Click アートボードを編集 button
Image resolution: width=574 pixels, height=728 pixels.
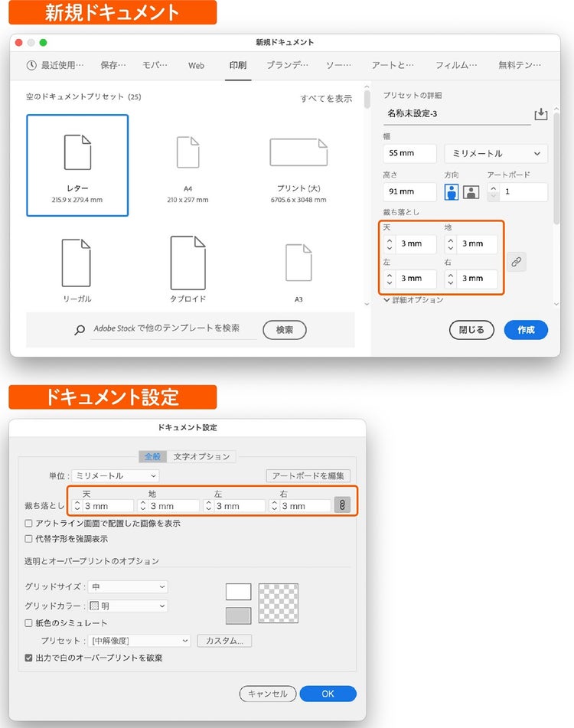(308, 475)
